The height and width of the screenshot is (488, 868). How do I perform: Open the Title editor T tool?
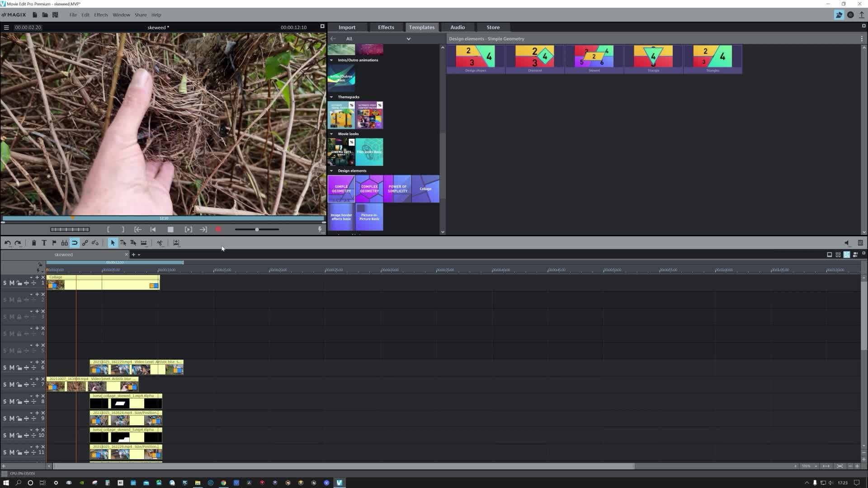coord(44,243)
